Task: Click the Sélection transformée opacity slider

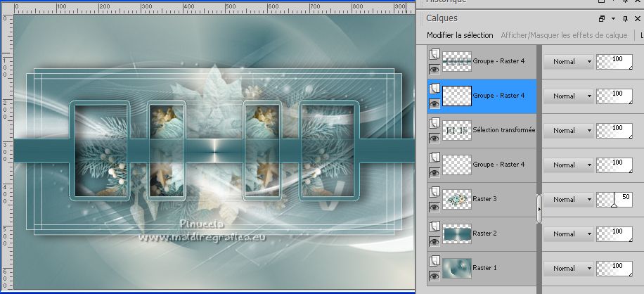Action: click(x=614, y=130)
